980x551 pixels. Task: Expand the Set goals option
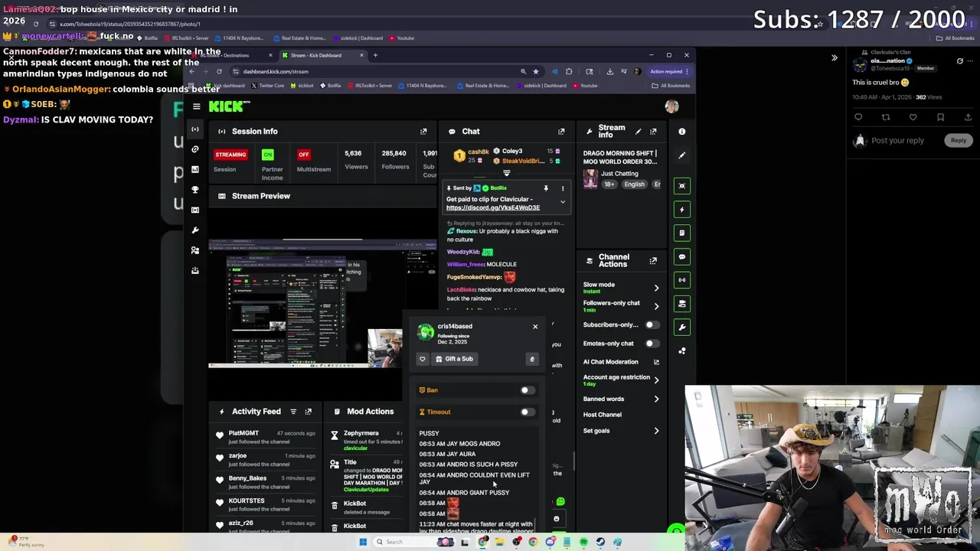[656, 431]
